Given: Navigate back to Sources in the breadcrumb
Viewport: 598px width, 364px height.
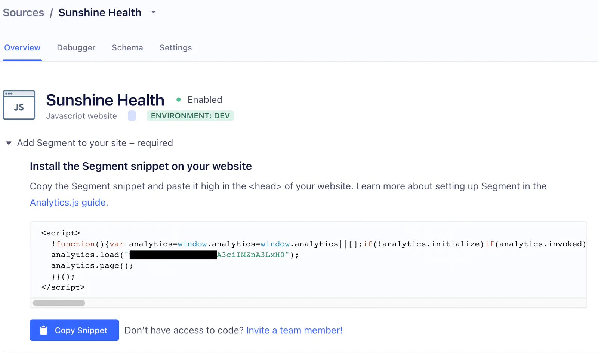Looking at the screenshot, I should tap(23, 13).
